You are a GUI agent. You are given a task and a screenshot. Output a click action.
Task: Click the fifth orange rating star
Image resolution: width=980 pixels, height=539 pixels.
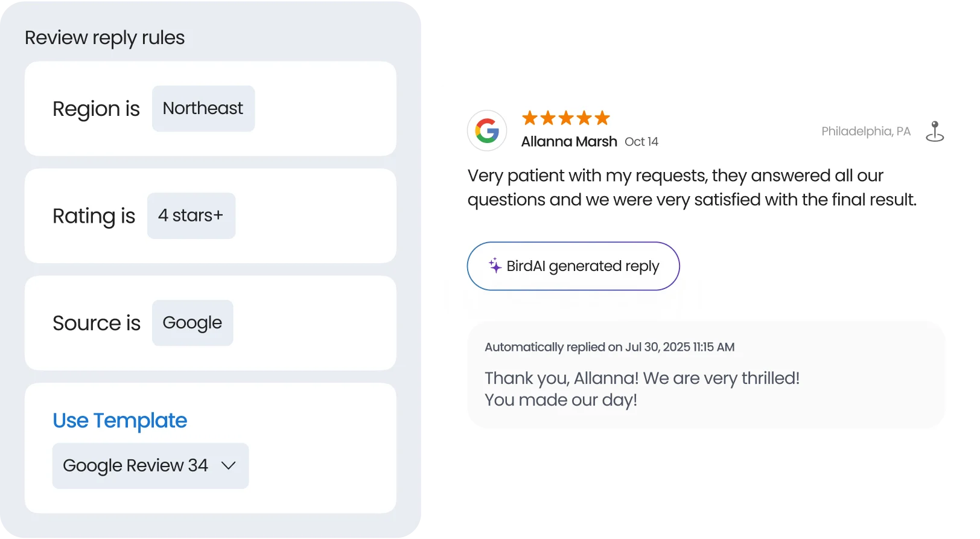click(602, 118)
